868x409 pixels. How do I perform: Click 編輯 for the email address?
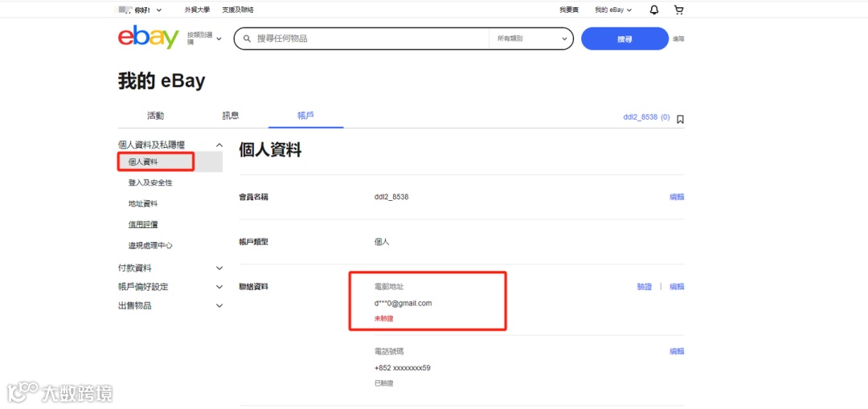click(x=677, y=287)
